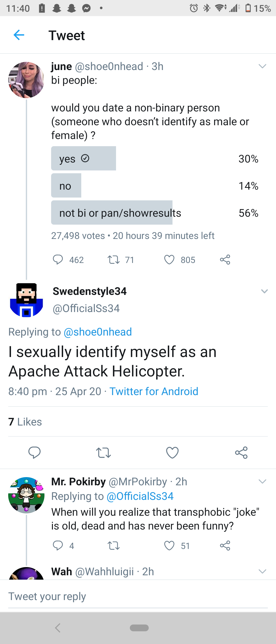
Task: Like Mr. Pokirby's reply with 51 likes
Action: tap(169, 546)
